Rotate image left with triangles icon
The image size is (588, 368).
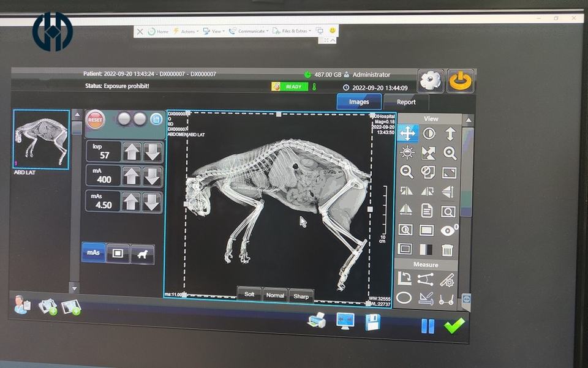(406, 191)
